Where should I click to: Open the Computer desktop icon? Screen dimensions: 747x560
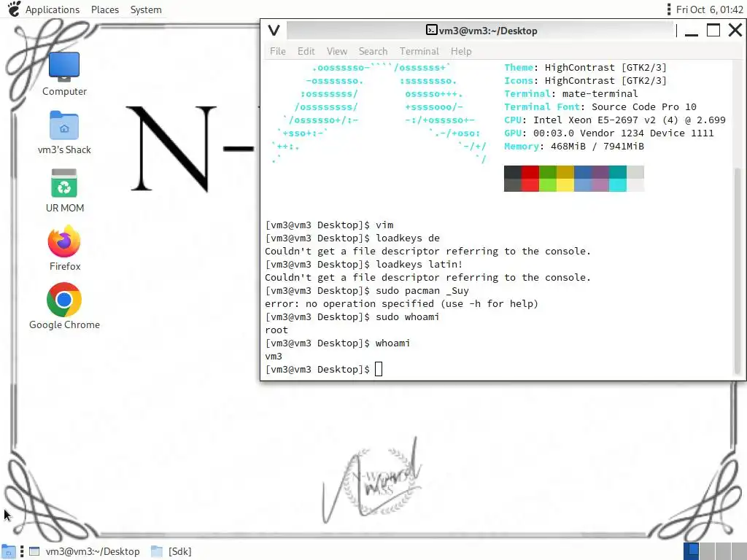point(64,74)
